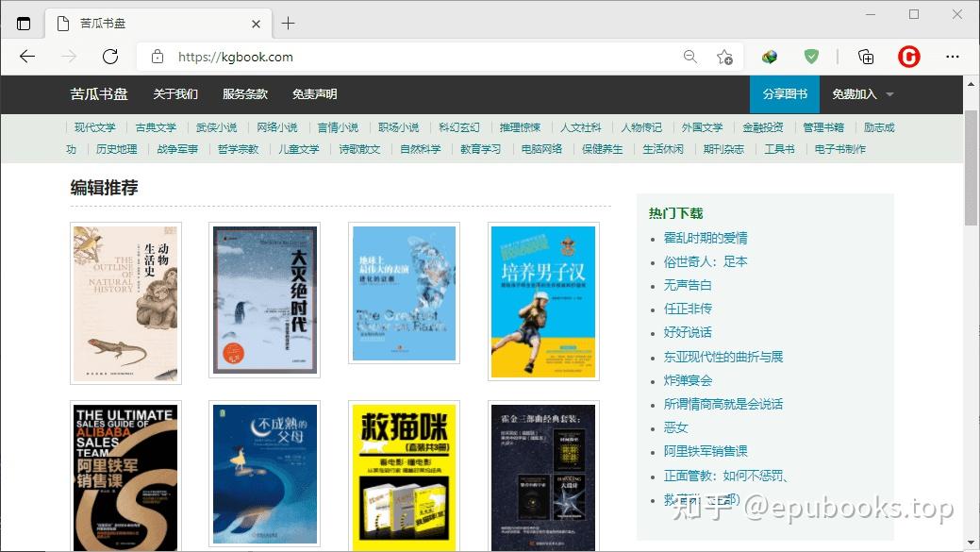Open the AdGuard shield extension icon
The width and height of the screenshot is (980, 552).
811,57
